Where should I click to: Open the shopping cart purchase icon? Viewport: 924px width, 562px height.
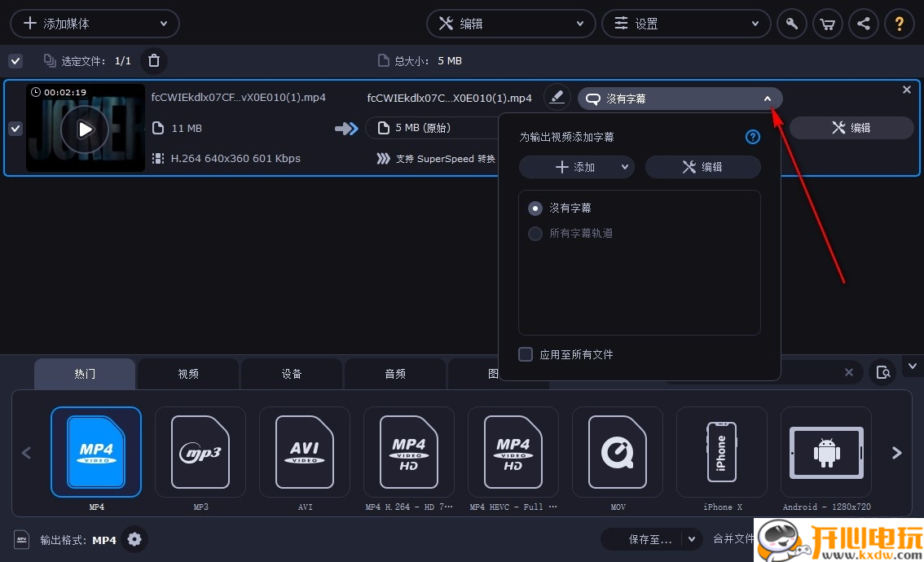click(x=828, y=24)
